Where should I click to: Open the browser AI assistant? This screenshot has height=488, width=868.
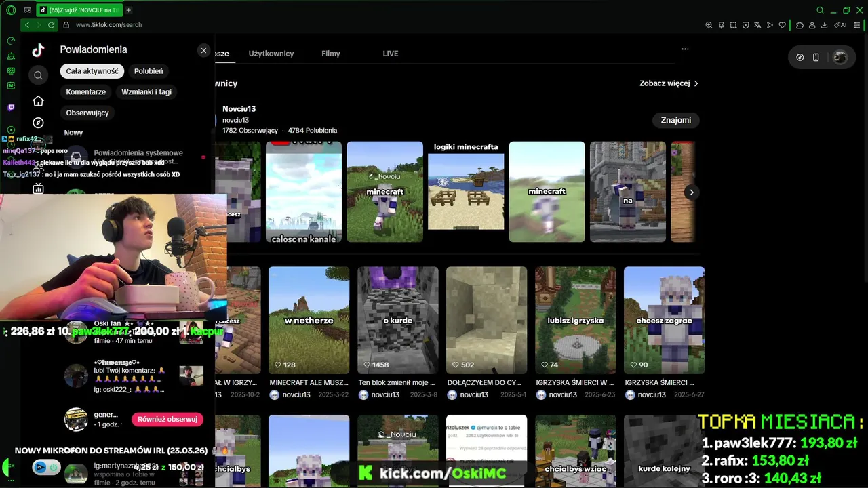(x=842, y=25)
